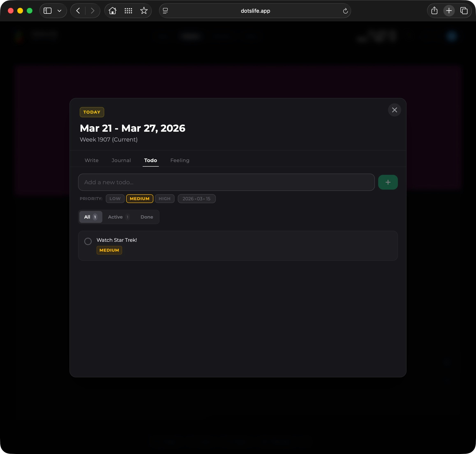Focus the "Add a new todo..." field

pos(226,182)
